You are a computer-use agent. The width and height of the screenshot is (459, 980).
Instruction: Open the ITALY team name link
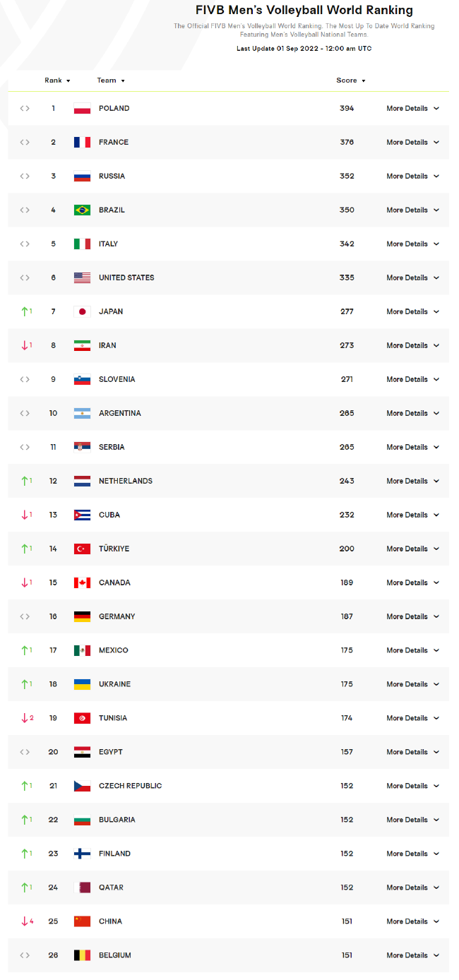click(108, 244)
